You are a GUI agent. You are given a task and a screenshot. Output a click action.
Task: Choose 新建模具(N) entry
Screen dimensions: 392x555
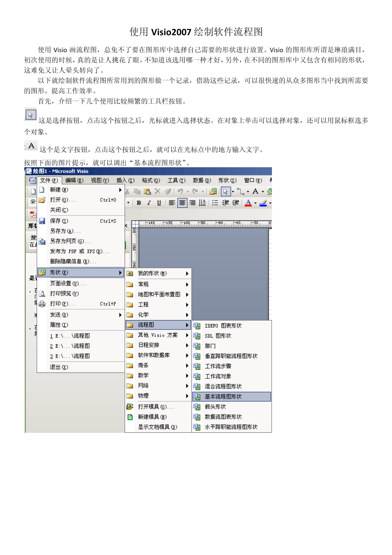[158, 417]
